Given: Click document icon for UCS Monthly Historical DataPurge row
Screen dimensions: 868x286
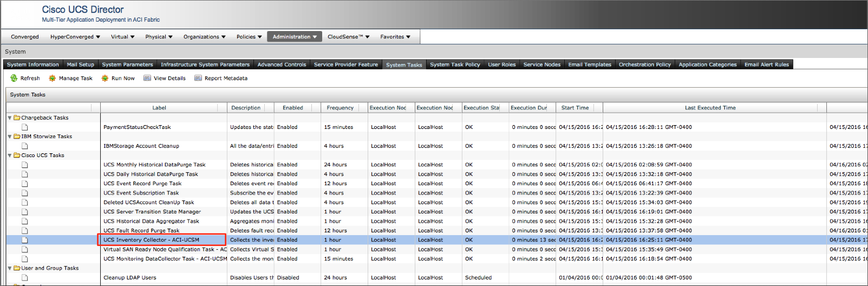Looking at the screenshot, I should 25,165.
